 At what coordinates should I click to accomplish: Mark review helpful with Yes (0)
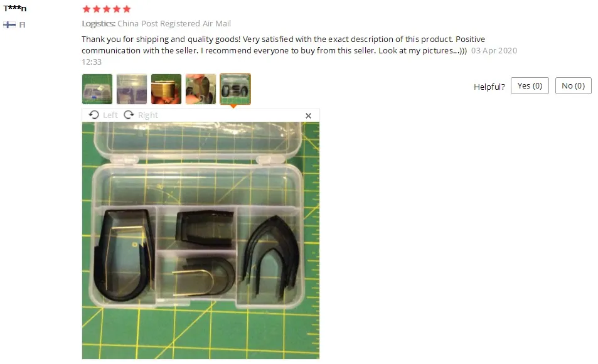[x=530, y=86]
